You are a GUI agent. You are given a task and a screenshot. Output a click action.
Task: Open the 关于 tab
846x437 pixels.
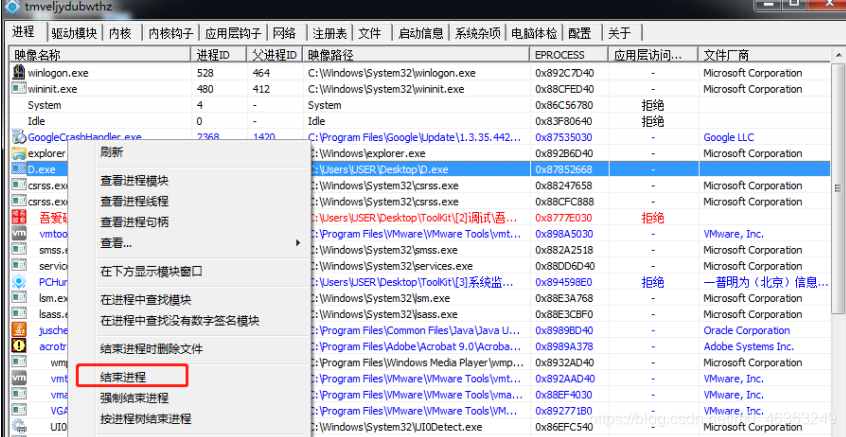pyautogui.click(x=620, y=33)
